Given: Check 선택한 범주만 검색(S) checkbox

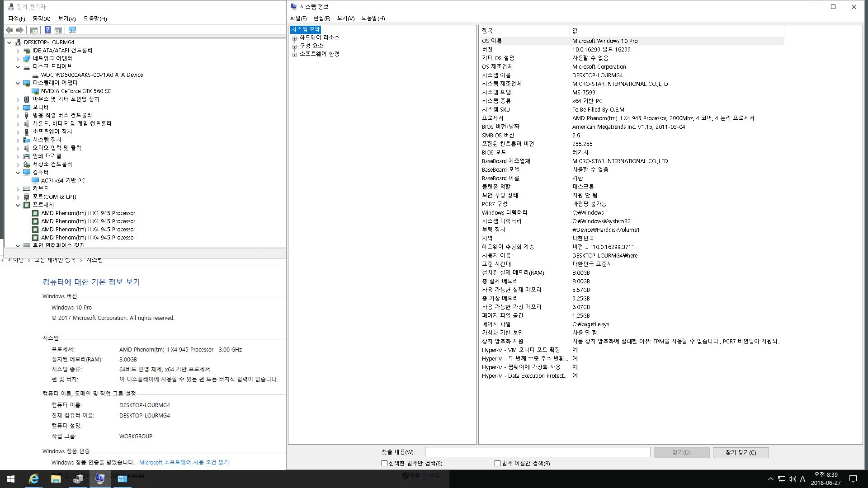Looking at the screenshot, I should point(384,463).
